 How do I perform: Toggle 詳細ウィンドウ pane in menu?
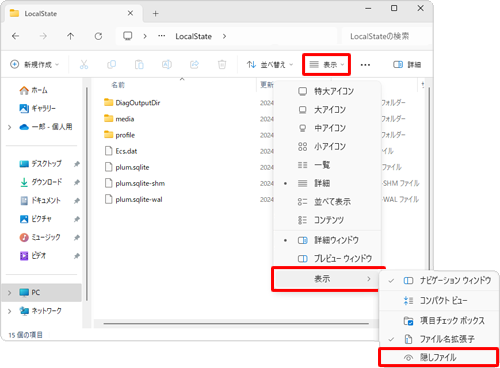pyautogui.click(x=327, y=240)
